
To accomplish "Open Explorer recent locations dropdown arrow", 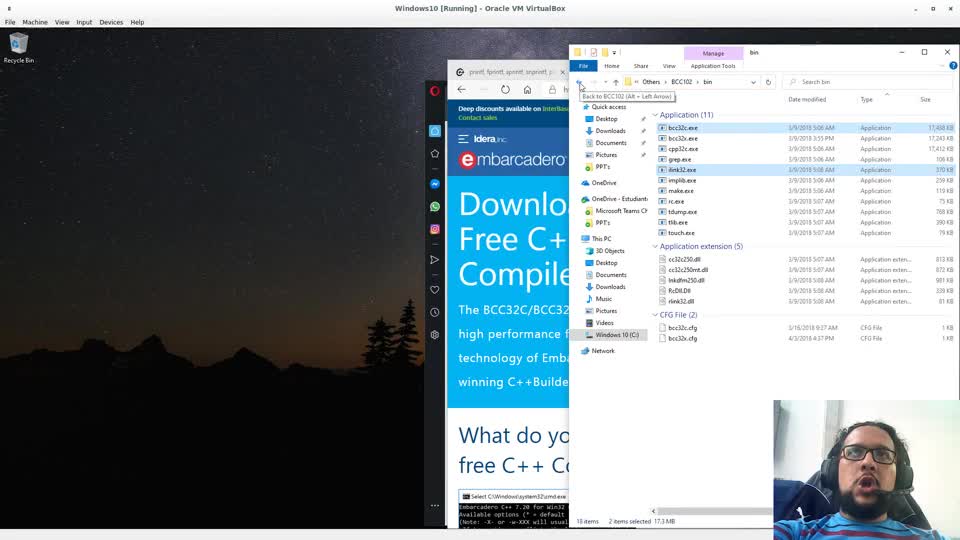I will tap(606, 82).
